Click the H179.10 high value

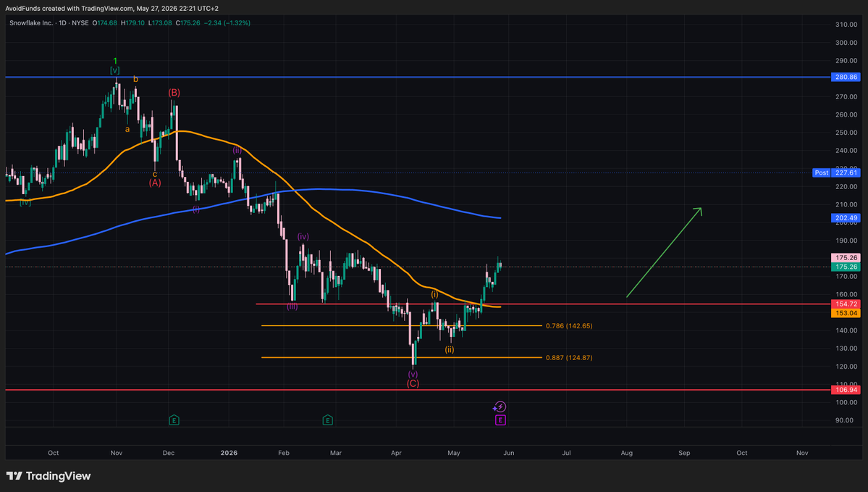pyautogui.click(x=132, y=23)
